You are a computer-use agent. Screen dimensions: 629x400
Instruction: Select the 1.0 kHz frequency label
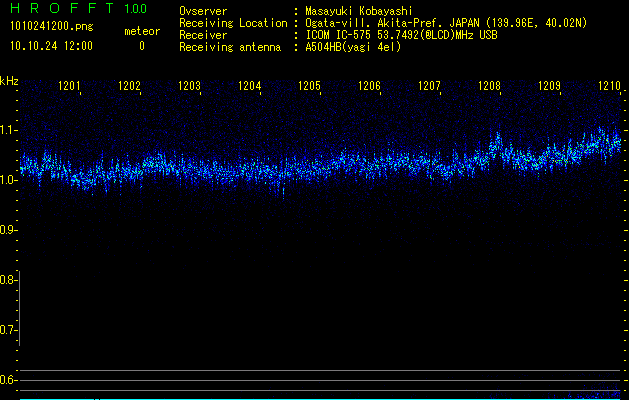point(8,180)
